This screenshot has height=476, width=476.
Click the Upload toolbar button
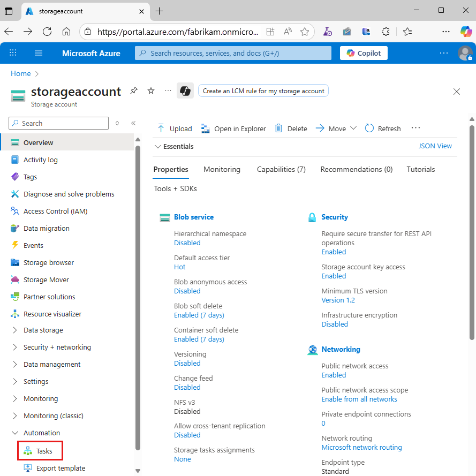[x=175, y=129]
